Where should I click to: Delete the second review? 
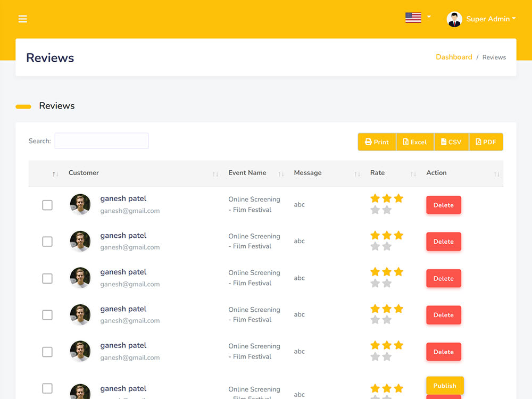point(444,242)
